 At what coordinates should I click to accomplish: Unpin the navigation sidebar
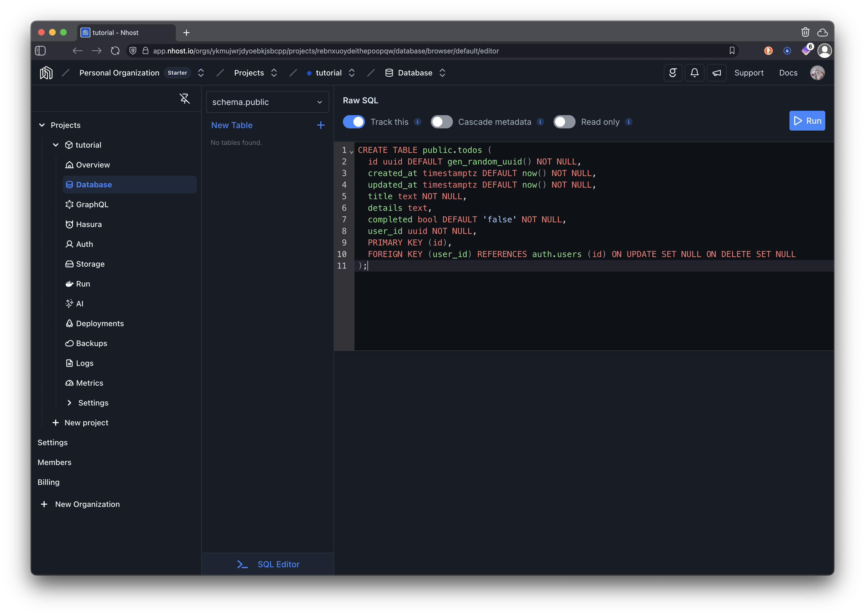[x=185, y=98]
